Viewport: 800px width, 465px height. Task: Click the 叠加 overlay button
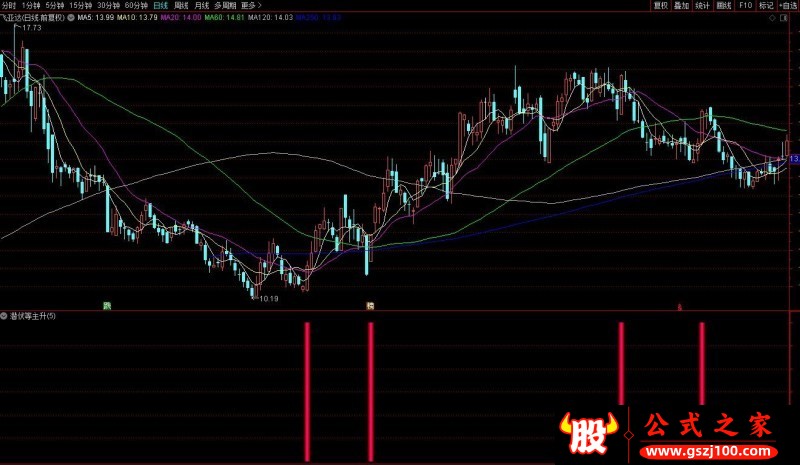(x=682, y=6)
